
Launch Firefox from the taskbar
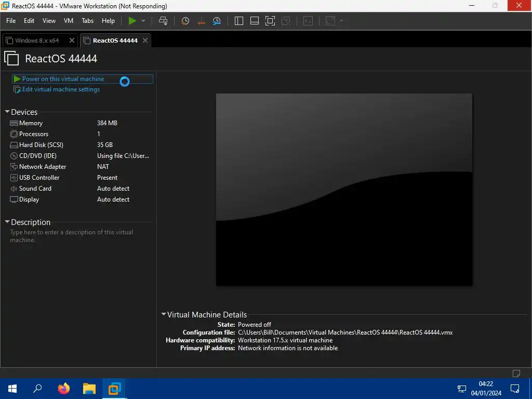tap(63, 389)
